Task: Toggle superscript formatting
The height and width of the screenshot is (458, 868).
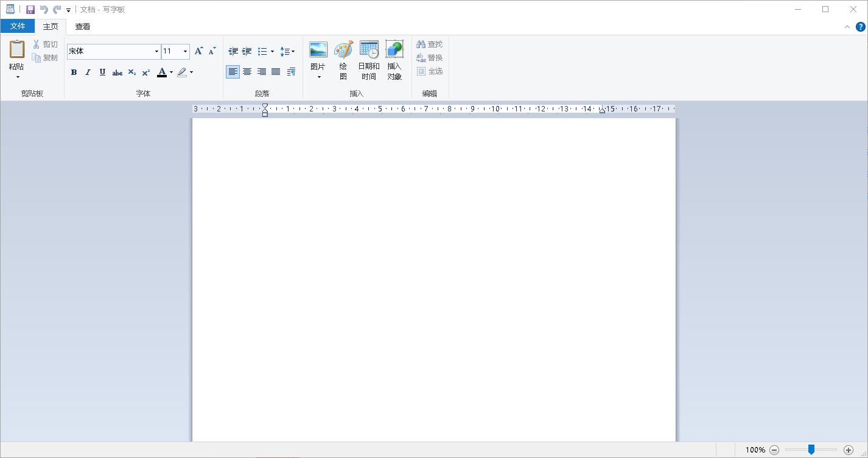Action: coord(146,72)
